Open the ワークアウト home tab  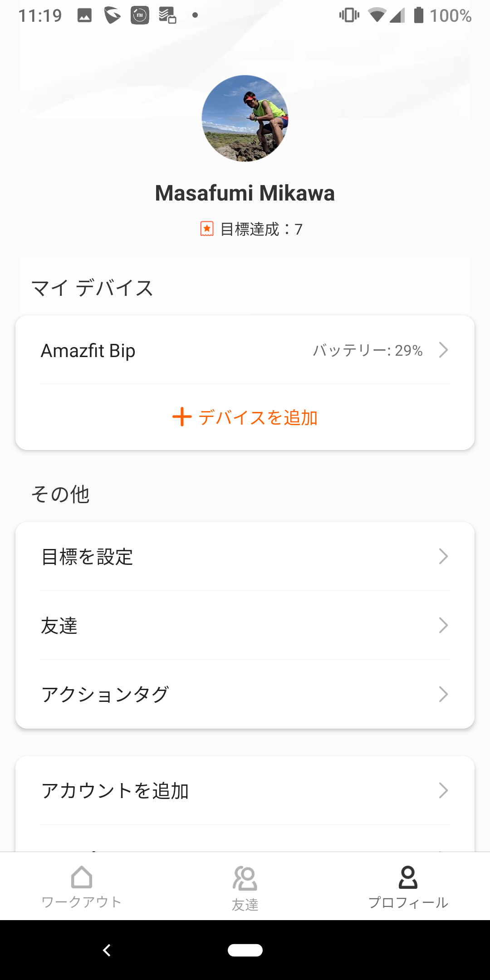(82, 887)
